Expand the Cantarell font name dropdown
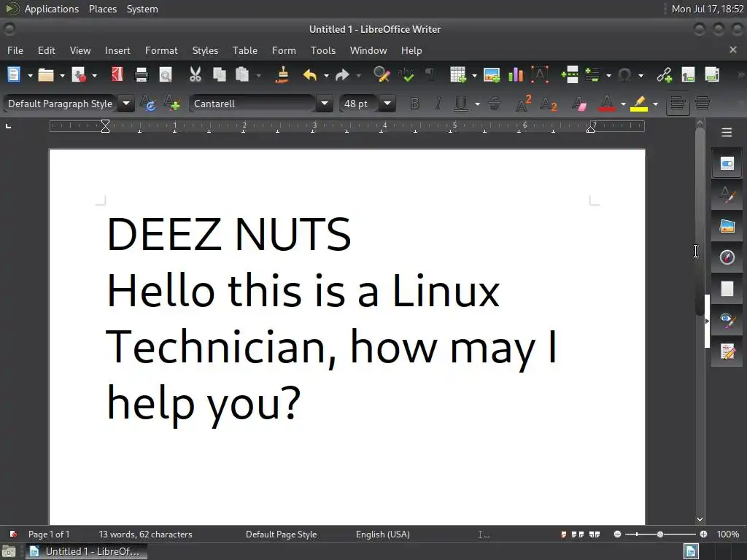 coord(325,104)
